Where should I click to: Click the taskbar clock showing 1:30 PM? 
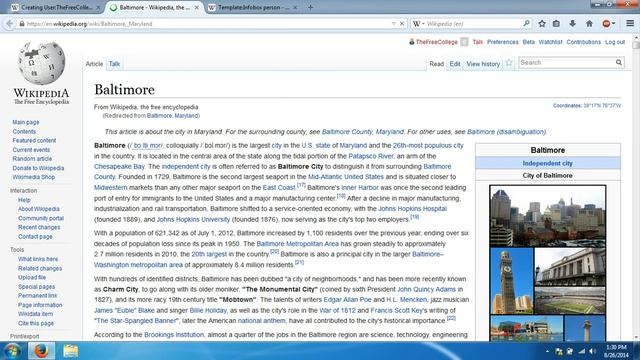click(616, 351)
